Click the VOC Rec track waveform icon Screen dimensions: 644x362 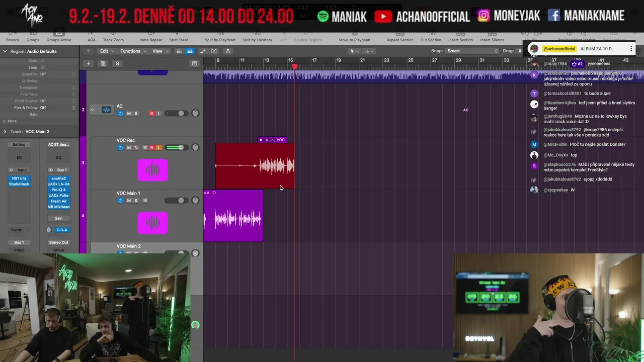point(152,170)
